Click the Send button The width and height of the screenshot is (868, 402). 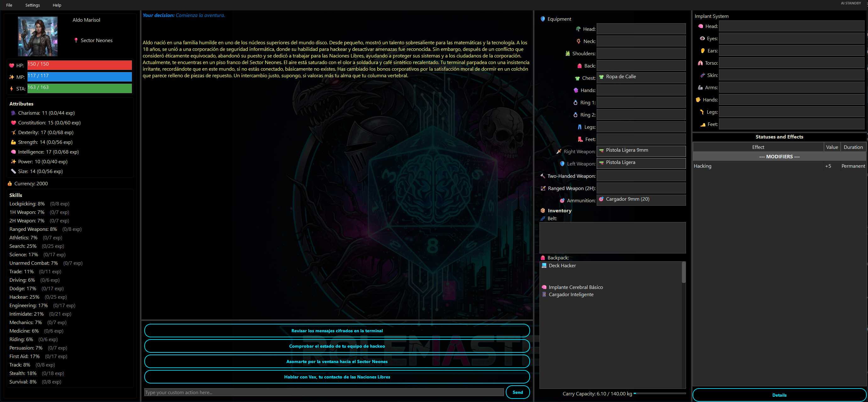pyautogui.click(x=517, y=392)
